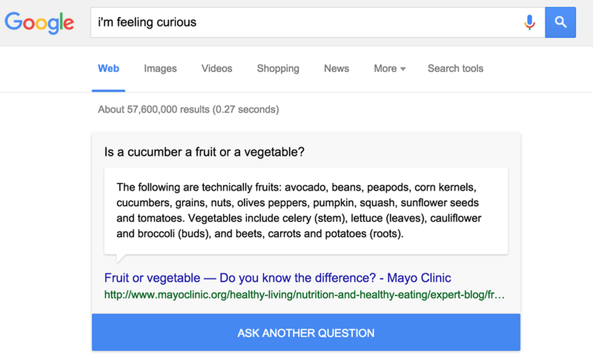
Task: Select the Web tab
Action: click(x=108, y=69)
